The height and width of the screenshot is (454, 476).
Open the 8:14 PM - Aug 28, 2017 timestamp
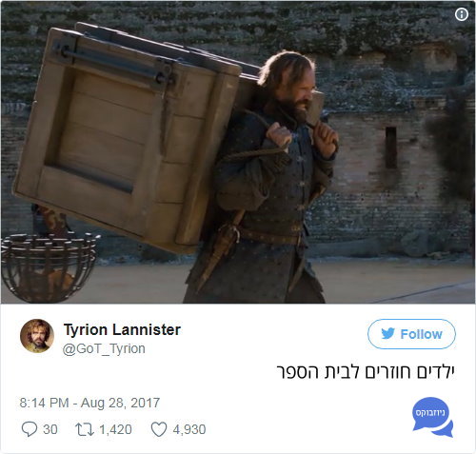coord(89,403)
